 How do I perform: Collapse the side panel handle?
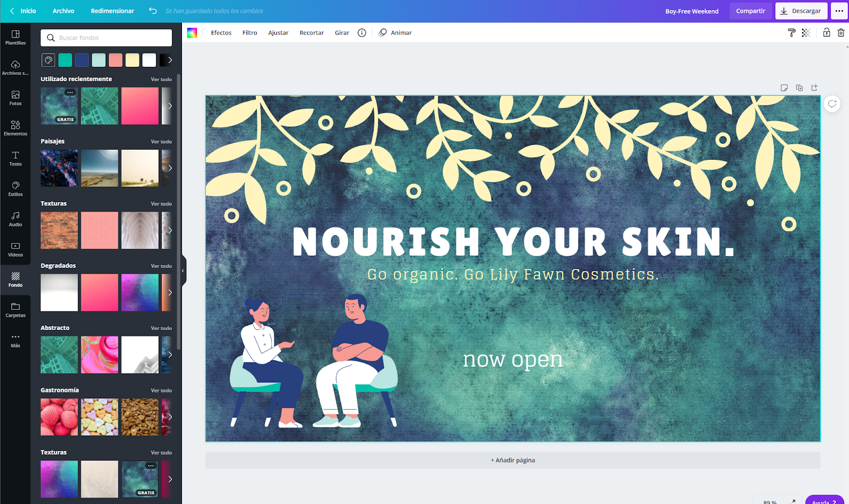tap(183, 271)
